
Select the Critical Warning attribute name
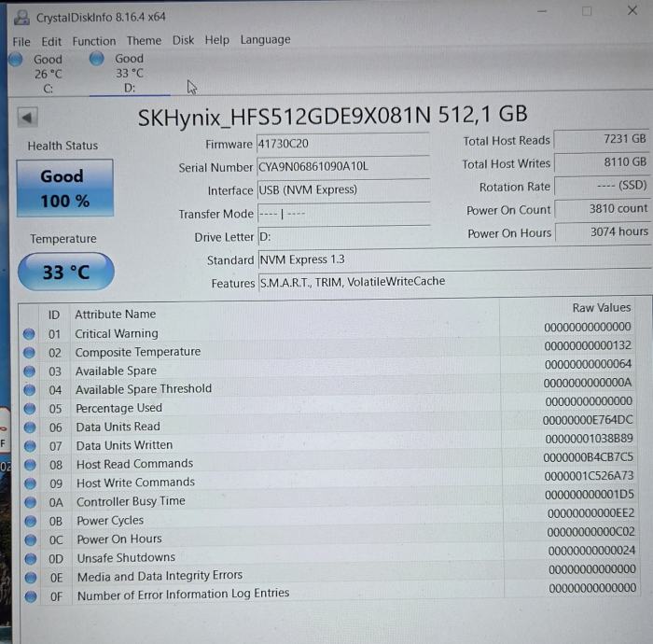click(x=117, y=333)
